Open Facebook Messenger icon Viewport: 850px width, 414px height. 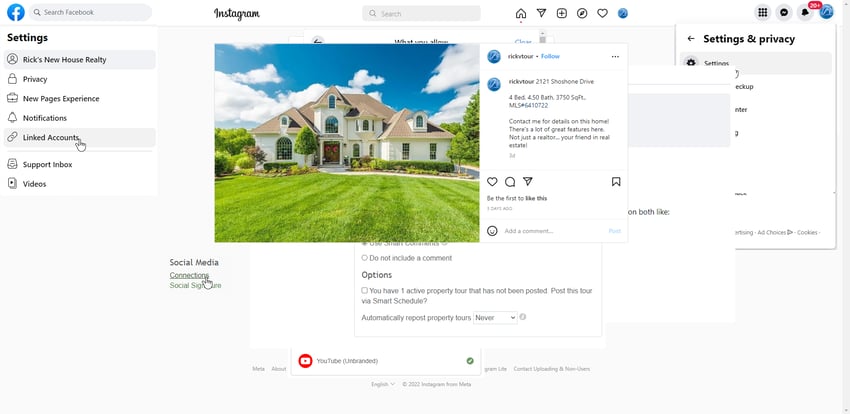tap(784, 12)
